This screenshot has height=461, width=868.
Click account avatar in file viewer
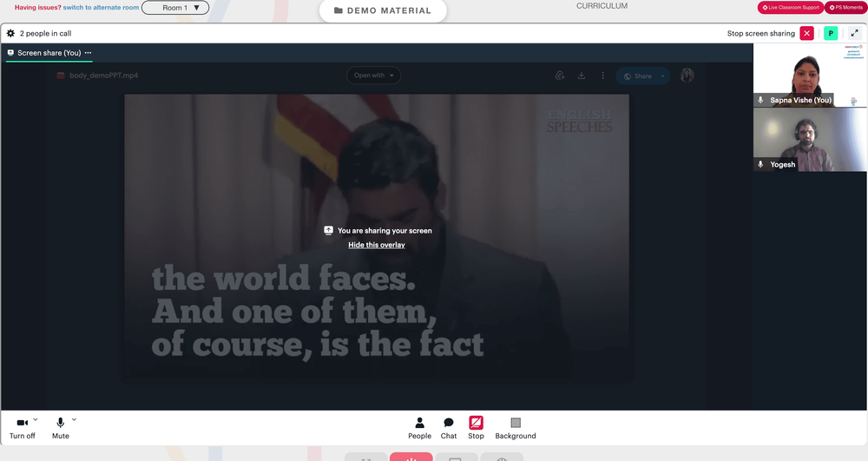coord(687,76)
